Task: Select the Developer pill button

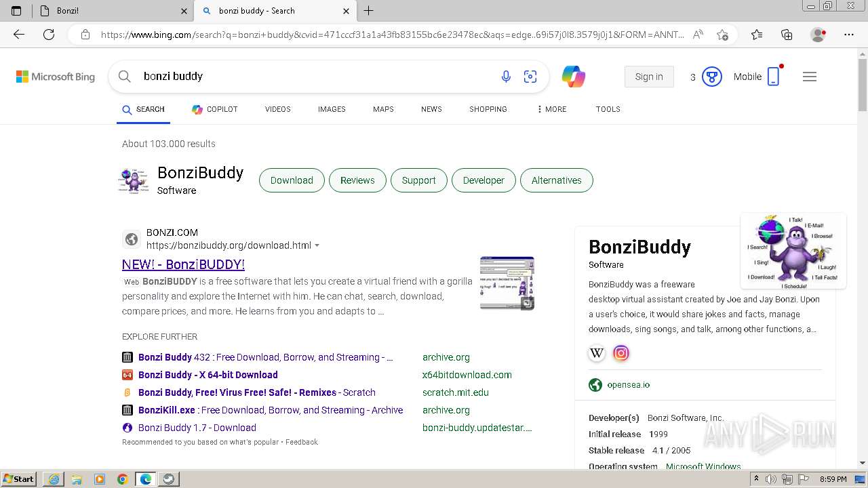Action: coord(484,180)
